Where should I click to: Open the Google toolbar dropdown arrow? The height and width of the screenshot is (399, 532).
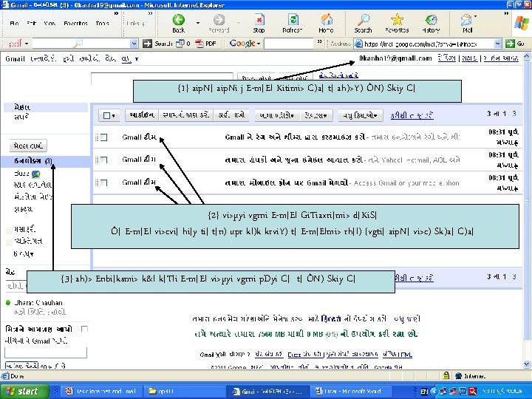259,44
